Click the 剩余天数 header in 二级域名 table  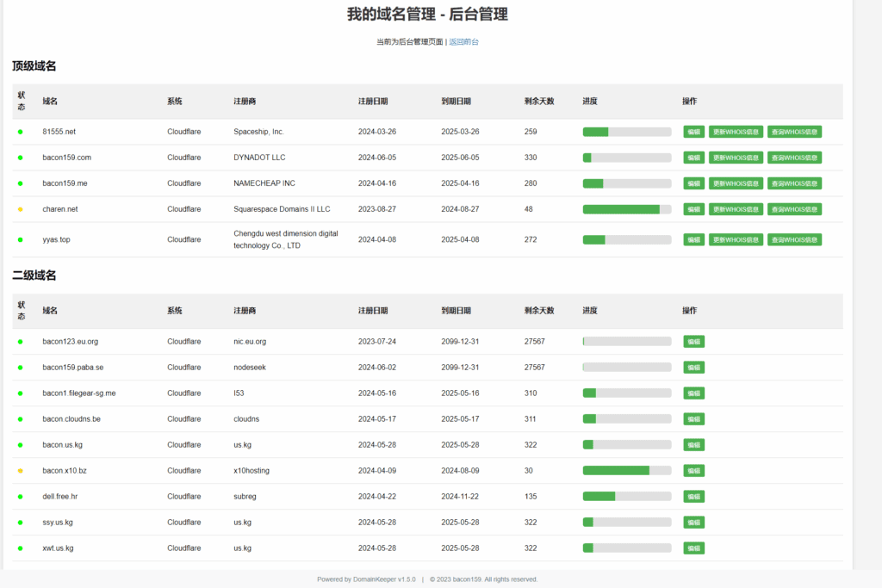pos(539,310)
